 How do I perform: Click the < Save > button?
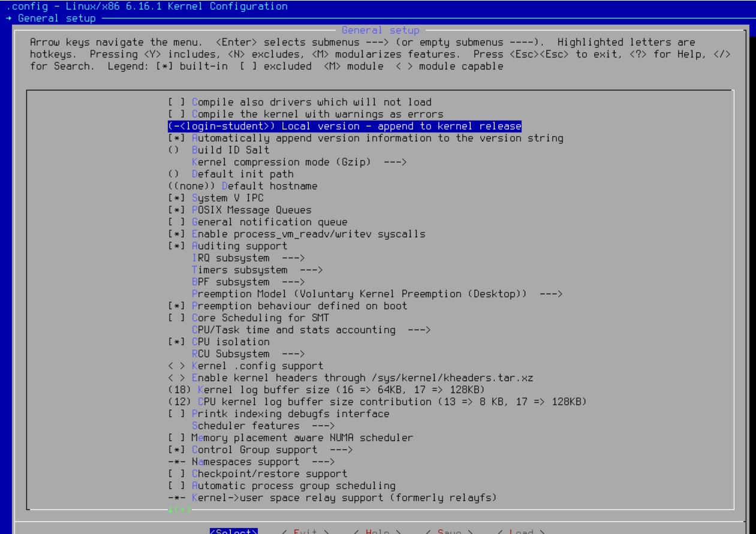(450, 531)
